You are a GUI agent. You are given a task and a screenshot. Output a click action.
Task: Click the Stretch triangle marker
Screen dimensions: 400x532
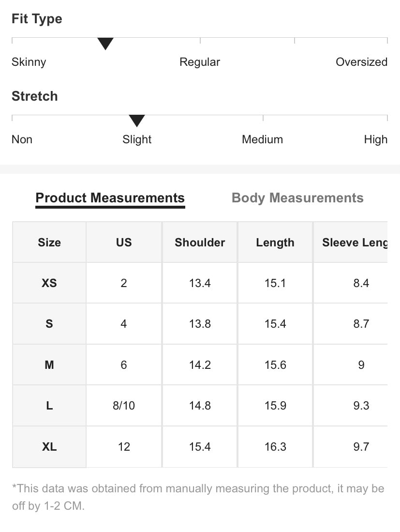click(137, 121)
